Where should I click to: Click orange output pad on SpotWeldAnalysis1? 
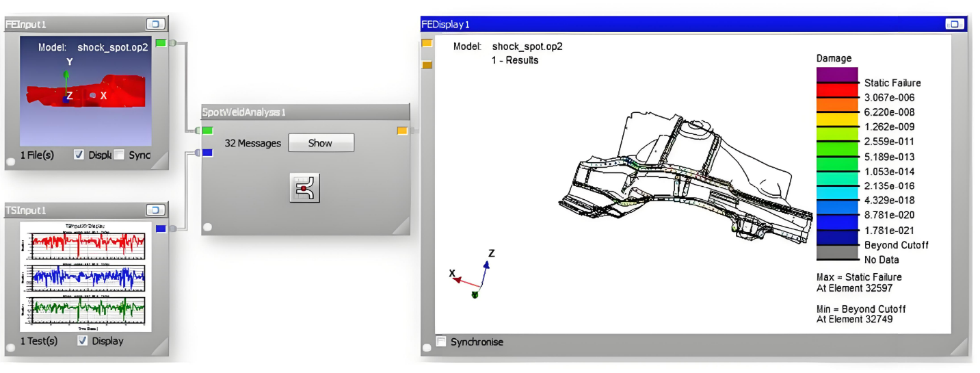(x=403, y=130)
